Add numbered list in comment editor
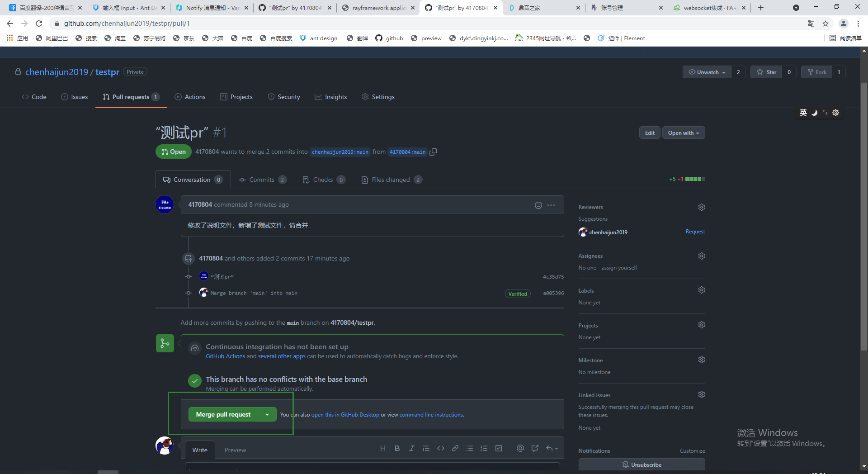Viewport: 868px width, 474px height. point(484,448)
